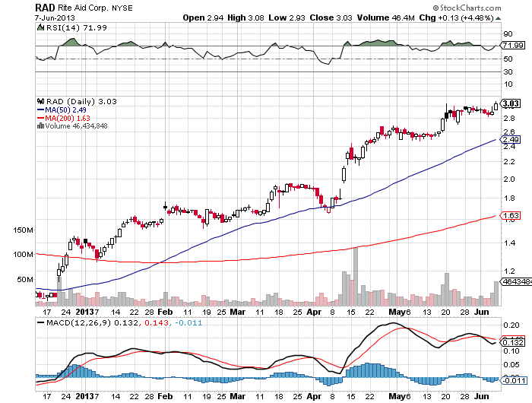Click the 150M volume axis label
The width and height of the screenshot is (532, 403).
coord(24,230)
